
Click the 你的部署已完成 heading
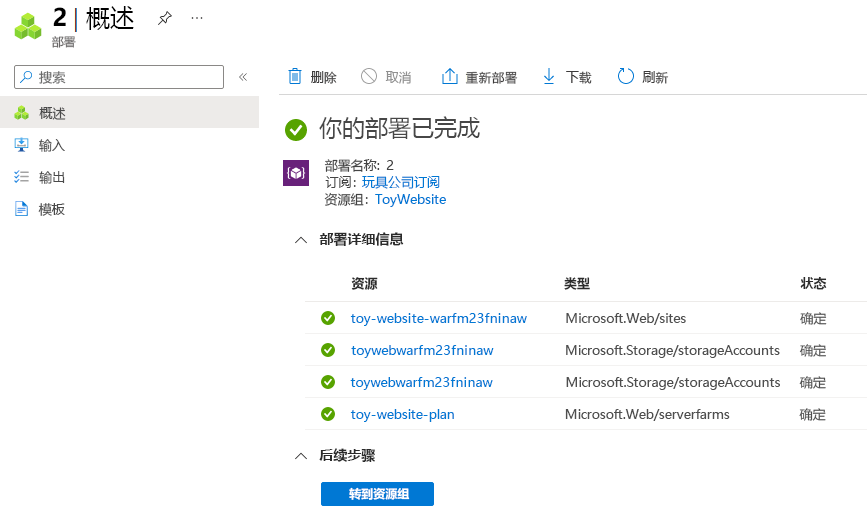point(399,128)
